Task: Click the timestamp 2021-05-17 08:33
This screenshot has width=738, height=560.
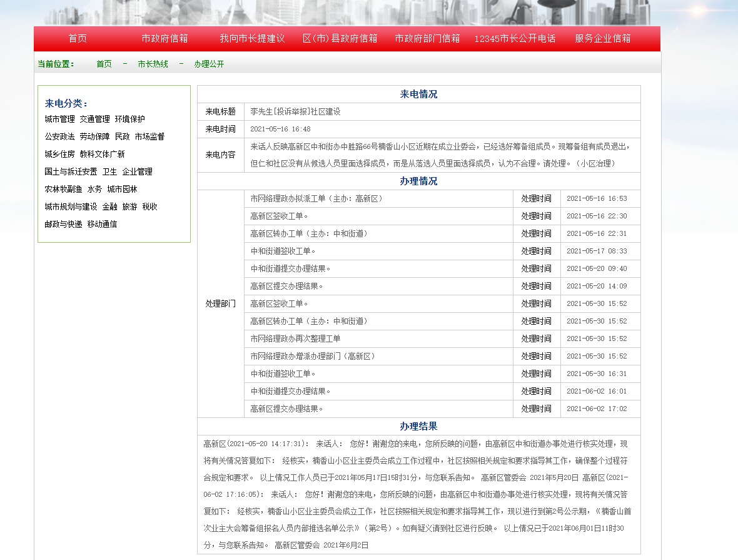Action: pos(597,251)
